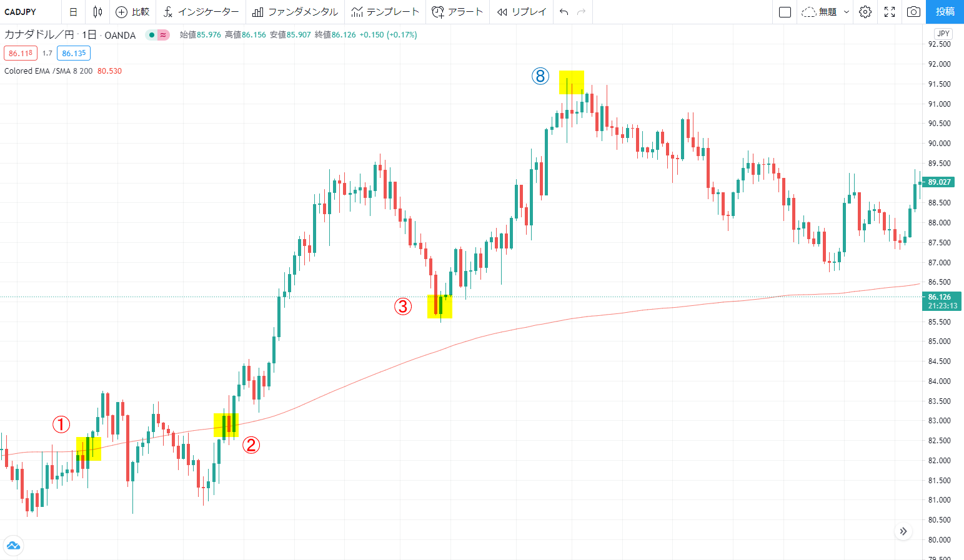The width and height of the screenshot is (964, 560).
Task: Click the 安値85.907 low value
Action: [x=291, y=35]
